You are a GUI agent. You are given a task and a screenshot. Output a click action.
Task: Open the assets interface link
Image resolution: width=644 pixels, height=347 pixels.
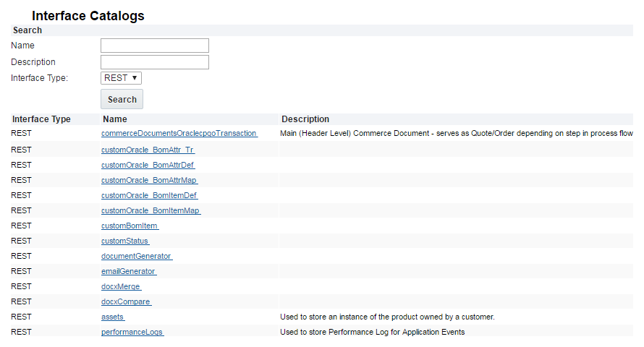(x=113, y=317)
